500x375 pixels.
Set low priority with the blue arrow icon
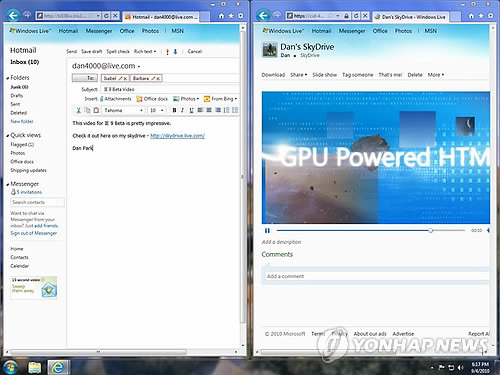[175, 52]
